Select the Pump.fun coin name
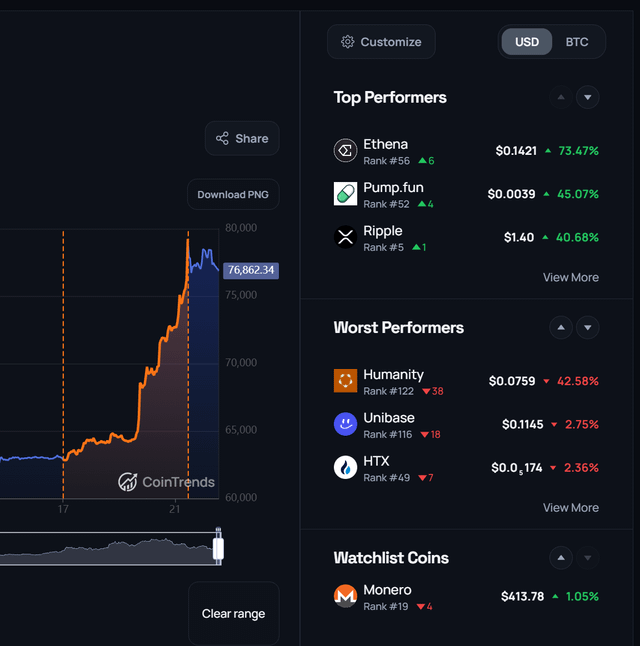This screenshot has width=640, height=646. (393, 187)
